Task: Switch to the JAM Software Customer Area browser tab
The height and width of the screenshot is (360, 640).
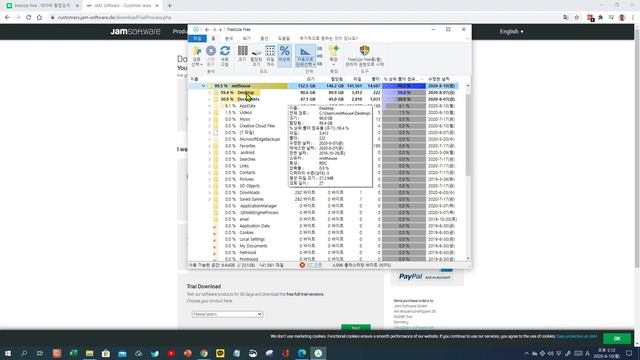Action: [x=122, y=6]
